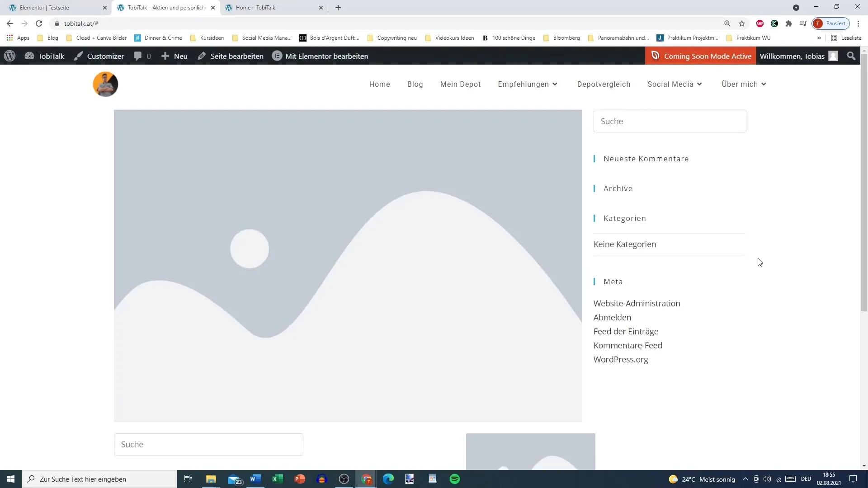Screen dimensions: 868x488
Task: Open Website-Administration link in Meta
Action: coord(637,303)
